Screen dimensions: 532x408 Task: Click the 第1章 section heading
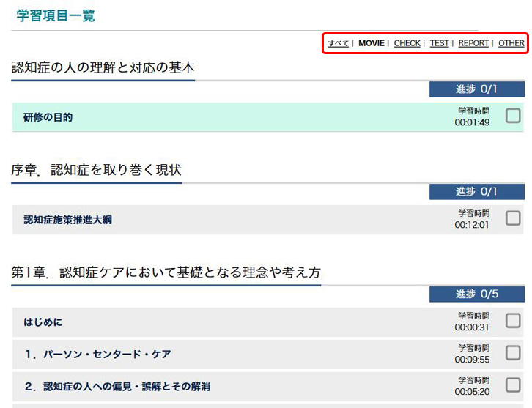[x=166, y=272]
